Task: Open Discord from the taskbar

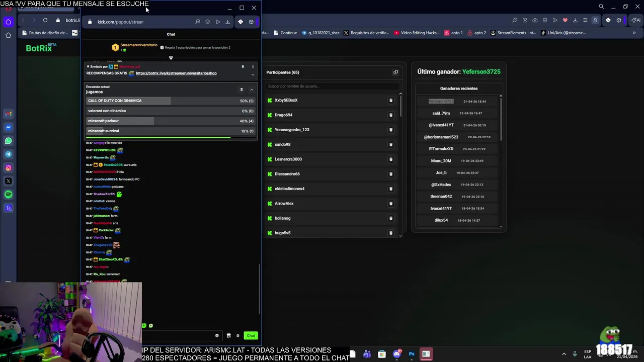Action: point(397,354)
